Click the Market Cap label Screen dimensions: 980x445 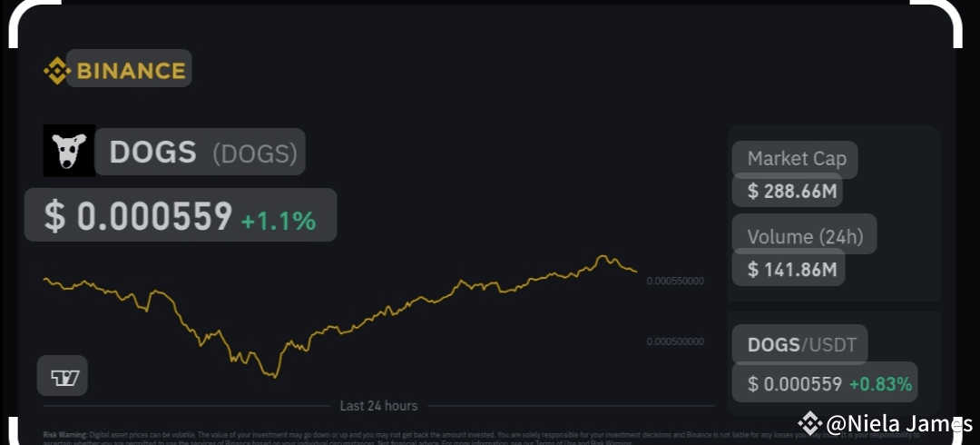pos(796,159)
